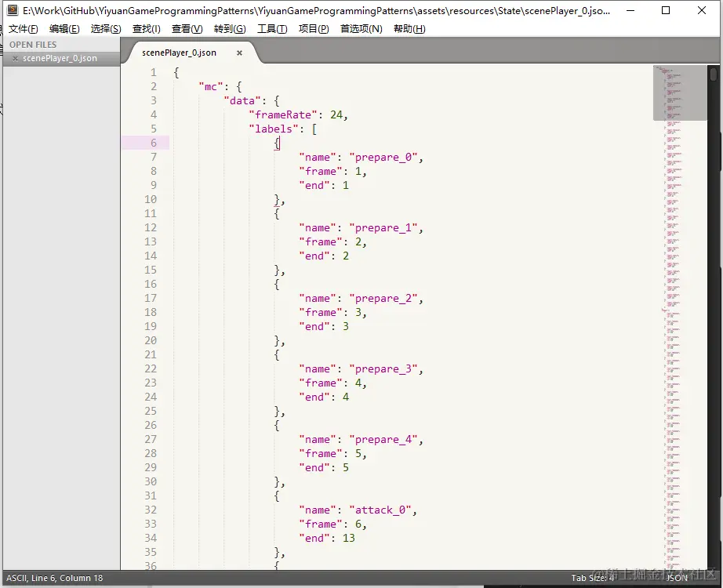Screen dimensions: 723x588
Task: Click the "prepare_3" string value
Action: pyautogui.click(x=383, y=369)
